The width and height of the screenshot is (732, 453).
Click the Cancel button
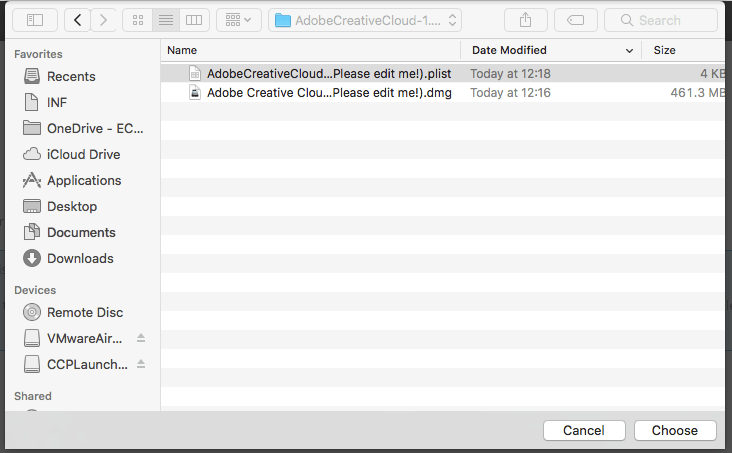tap(584, 430)
